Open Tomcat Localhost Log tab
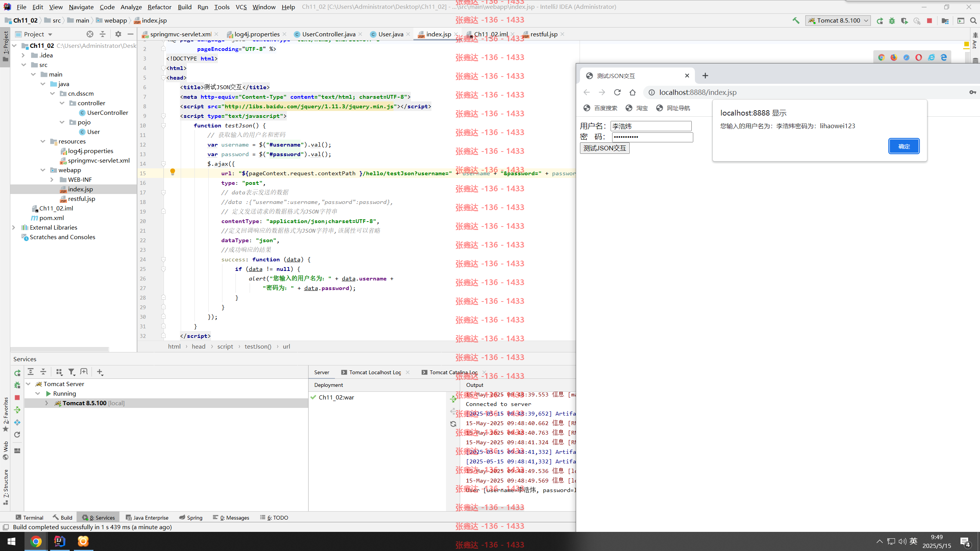The height and width of the screenshot is (551, 980). [375, 372]
